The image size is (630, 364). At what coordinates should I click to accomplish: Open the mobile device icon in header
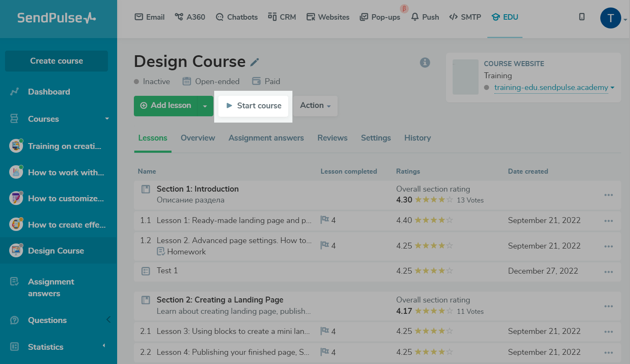click(581, 17)
